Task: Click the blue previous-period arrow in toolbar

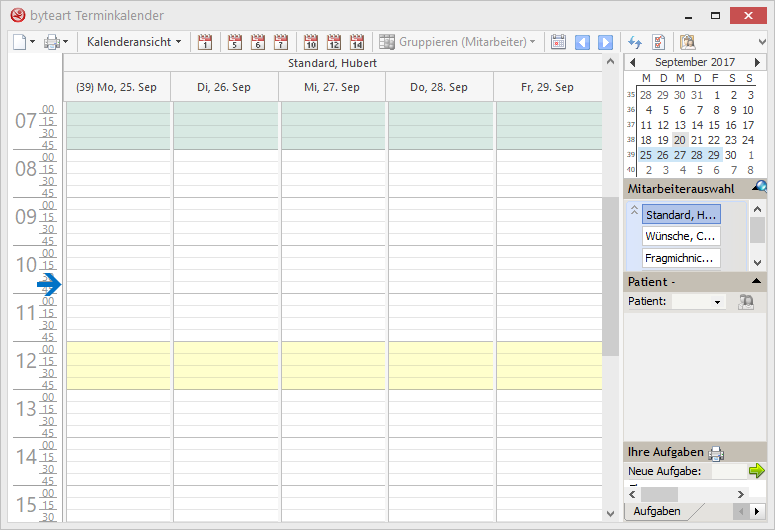Action: click(582, 42)
